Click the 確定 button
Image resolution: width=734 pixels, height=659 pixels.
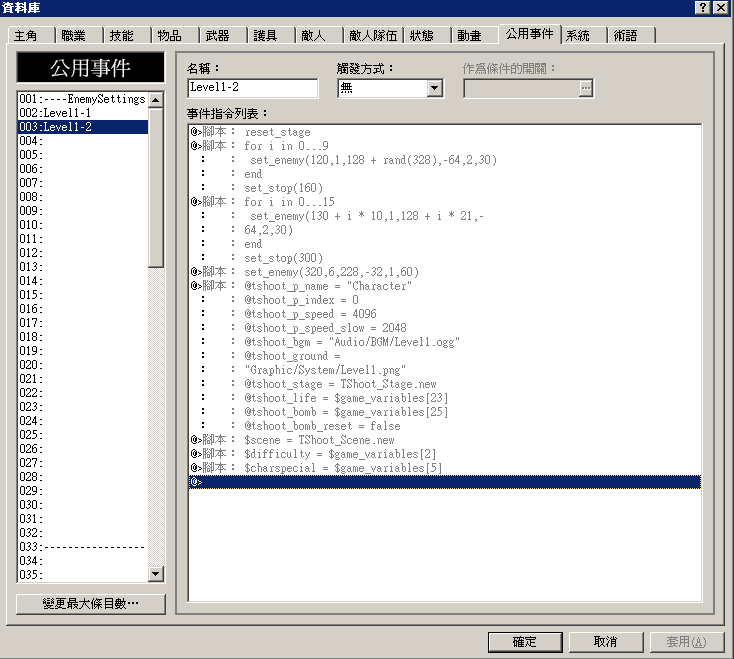(x=525, y=642)
